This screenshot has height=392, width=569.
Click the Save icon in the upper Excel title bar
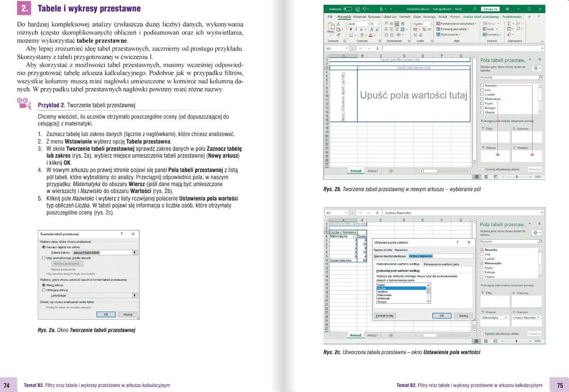[357, 9]
